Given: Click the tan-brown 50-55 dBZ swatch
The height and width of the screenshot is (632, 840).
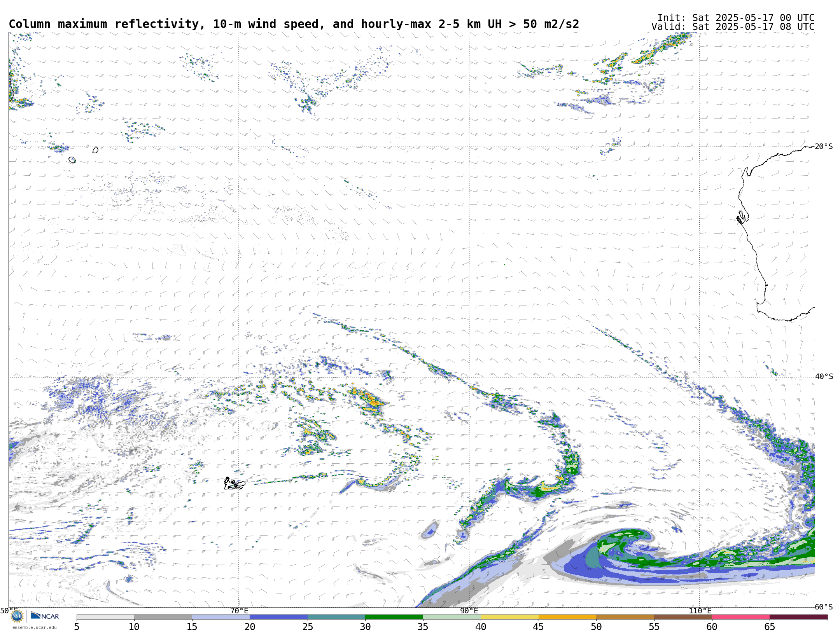Looking at the screenshot, I should [x=625, y=617].
